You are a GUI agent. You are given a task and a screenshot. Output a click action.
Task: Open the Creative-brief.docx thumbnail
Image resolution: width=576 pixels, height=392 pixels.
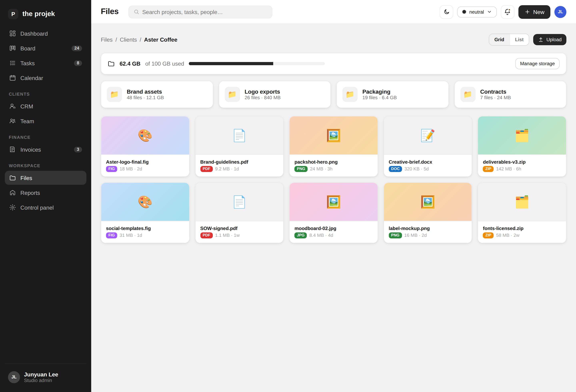(x=428, y=136)
